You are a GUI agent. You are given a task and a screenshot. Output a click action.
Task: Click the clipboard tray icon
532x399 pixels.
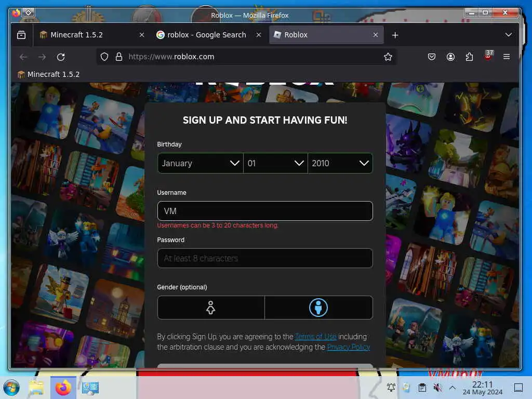pos(422,388)
